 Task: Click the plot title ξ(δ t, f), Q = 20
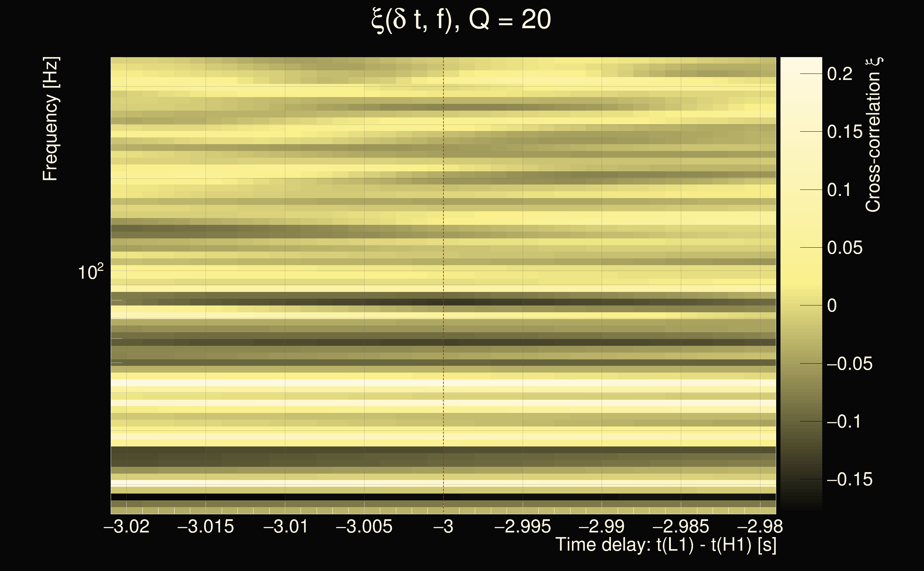461,20
